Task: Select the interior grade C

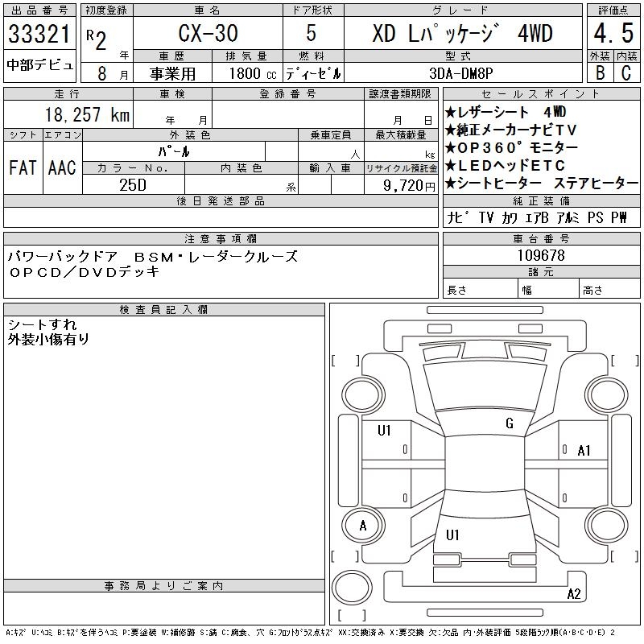Action: coord(626,73)
